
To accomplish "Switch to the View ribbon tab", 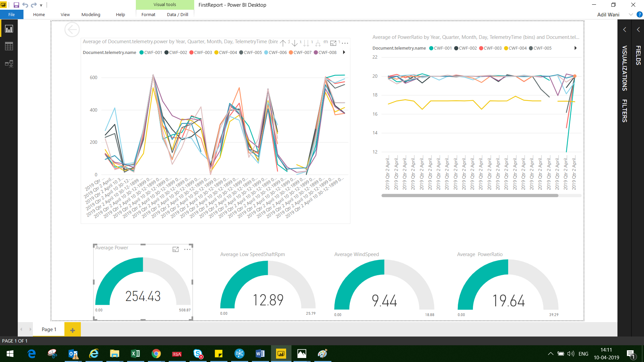I will (65, 14).
